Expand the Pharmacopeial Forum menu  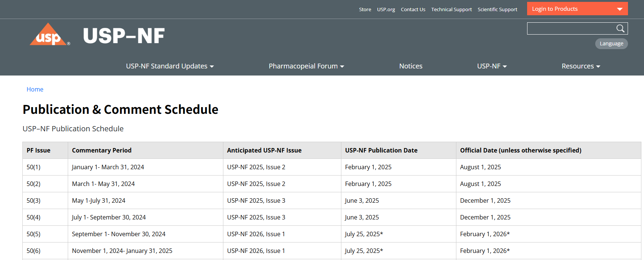tap(306, 66)
